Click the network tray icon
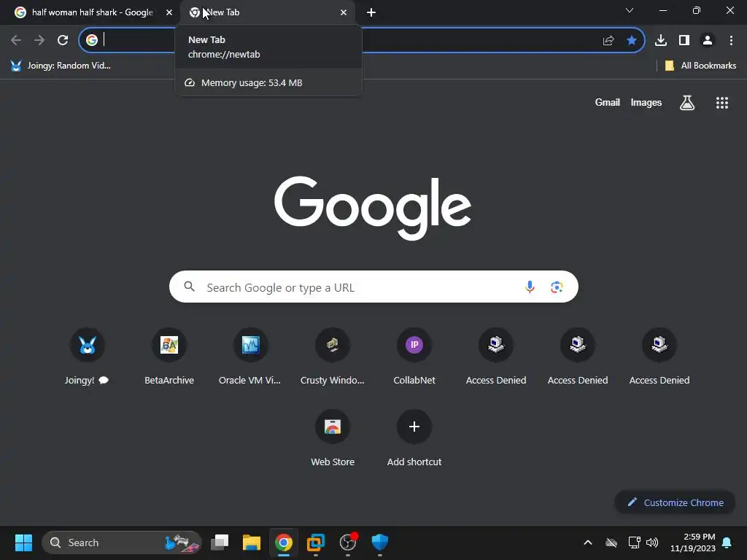 [x=634, y=542]
